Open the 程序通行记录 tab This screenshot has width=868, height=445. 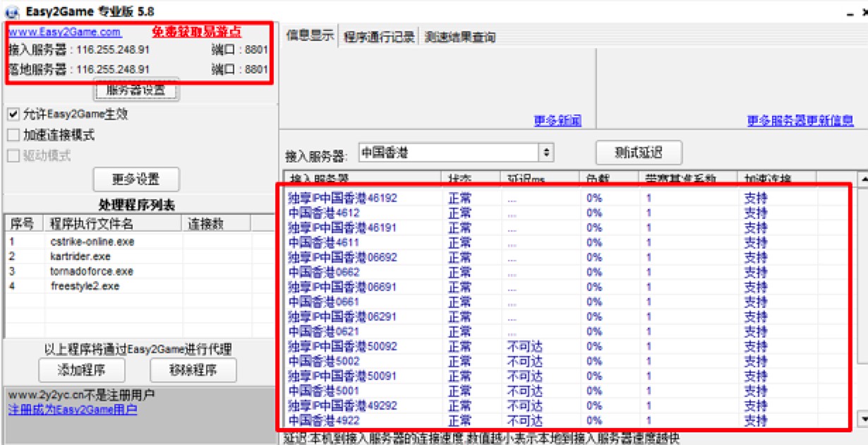tap(379, 37)
